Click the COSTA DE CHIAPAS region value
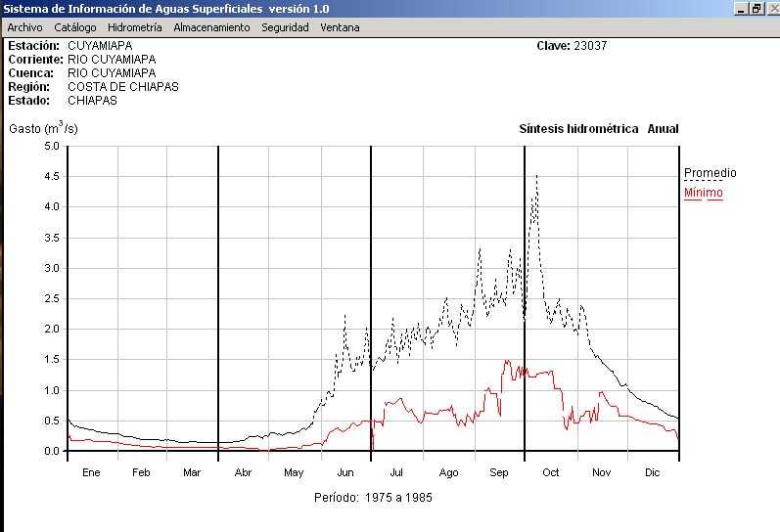Screen dimensions: 780x532 coord(122,87)
